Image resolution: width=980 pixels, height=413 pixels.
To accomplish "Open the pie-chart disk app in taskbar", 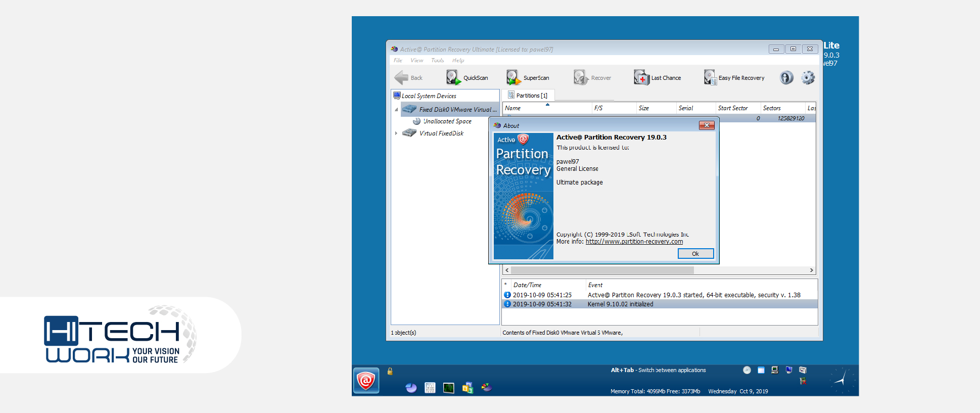I will 411,388.
